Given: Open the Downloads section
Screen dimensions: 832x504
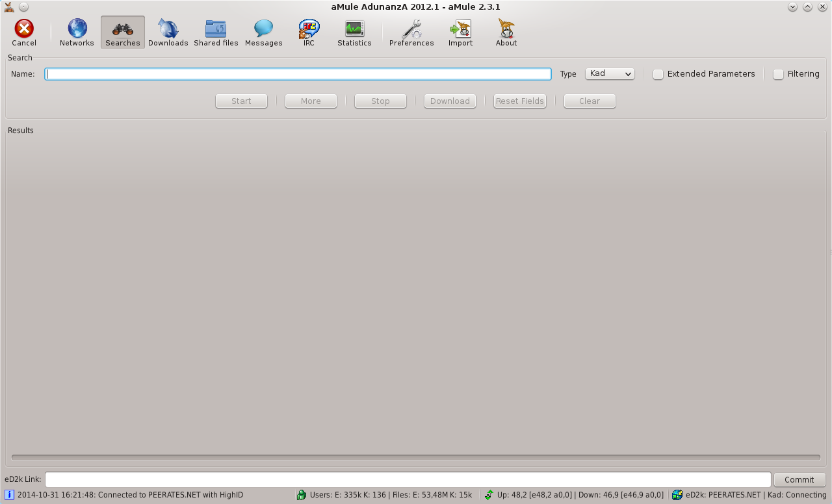Looking at the screenshot, I should coord(168,32).
